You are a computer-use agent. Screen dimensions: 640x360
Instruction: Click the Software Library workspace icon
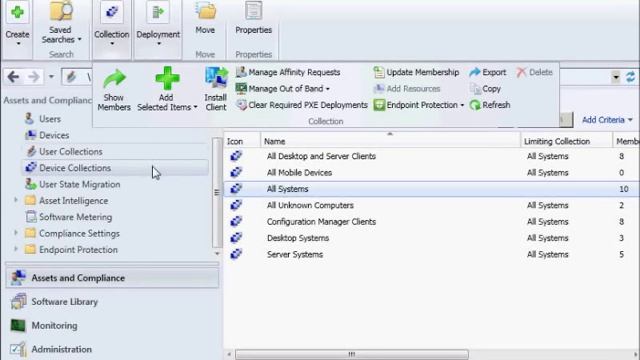[x=18, y=302]
